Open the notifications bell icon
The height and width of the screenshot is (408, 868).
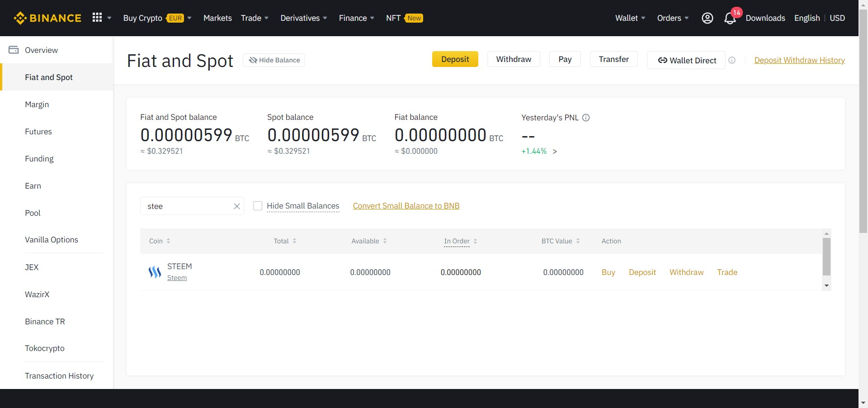[730, 18]
